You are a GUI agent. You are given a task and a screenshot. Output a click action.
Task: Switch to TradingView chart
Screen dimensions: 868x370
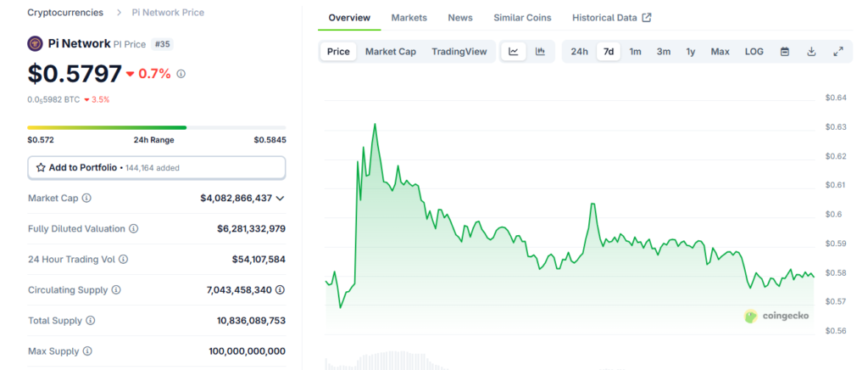coord(459,52)
